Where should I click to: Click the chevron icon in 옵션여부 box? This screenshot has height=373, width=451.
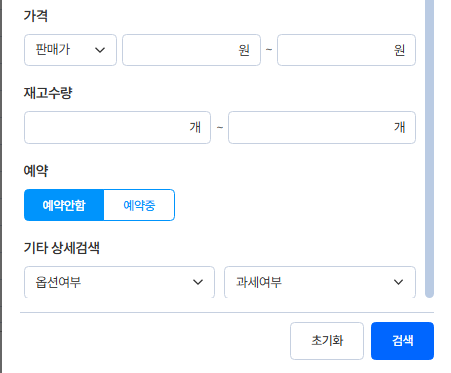(198, 282)
